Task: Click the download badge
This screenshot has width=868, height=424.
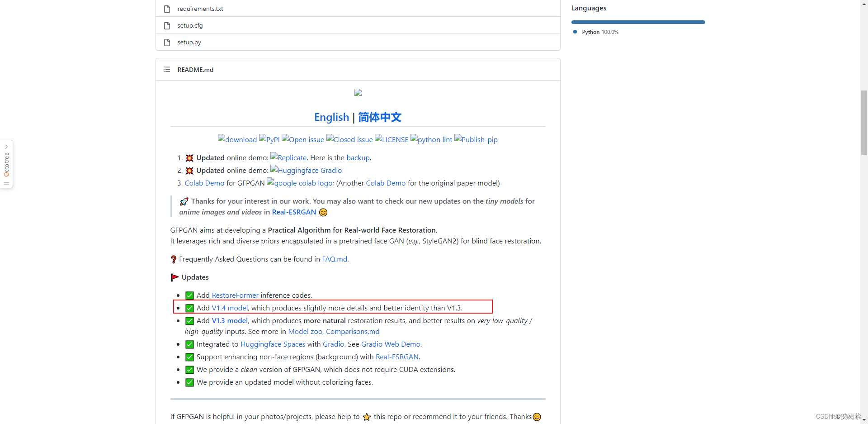Action: 237,139
